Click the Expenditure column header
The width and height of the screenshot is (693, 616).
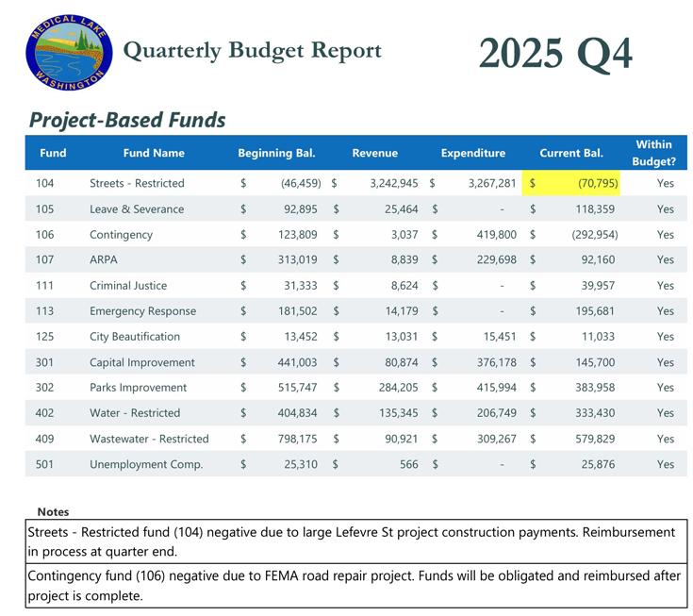(473, 153)
